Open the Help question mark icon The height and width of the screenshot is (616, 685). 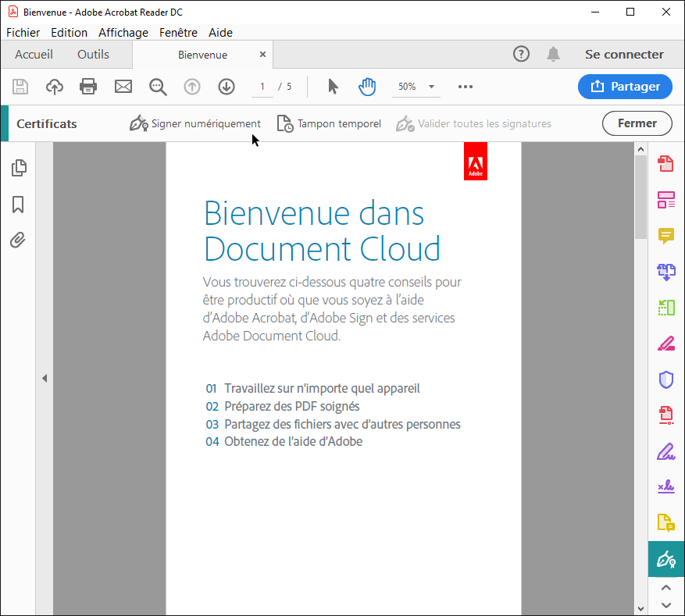521,54
